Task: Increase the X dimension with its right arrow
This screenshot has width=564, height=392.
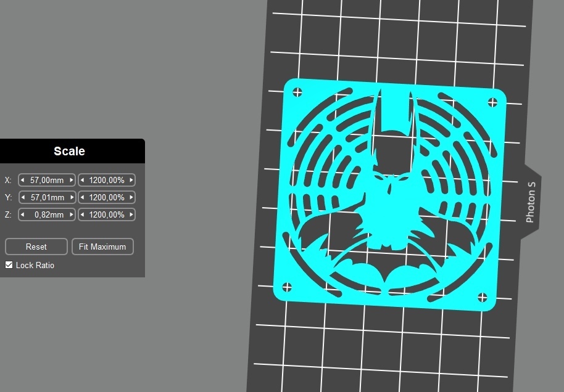Action: coord(73,180)
